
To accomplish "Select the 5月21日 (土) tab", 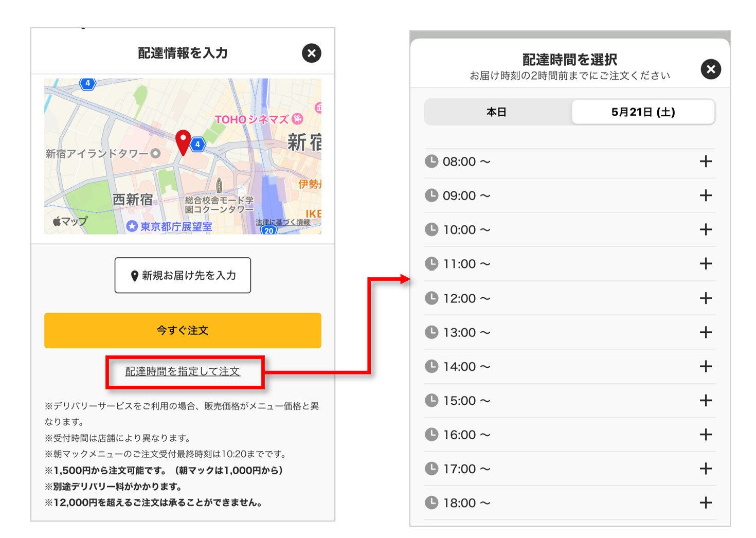I will (x=643, y=112).
